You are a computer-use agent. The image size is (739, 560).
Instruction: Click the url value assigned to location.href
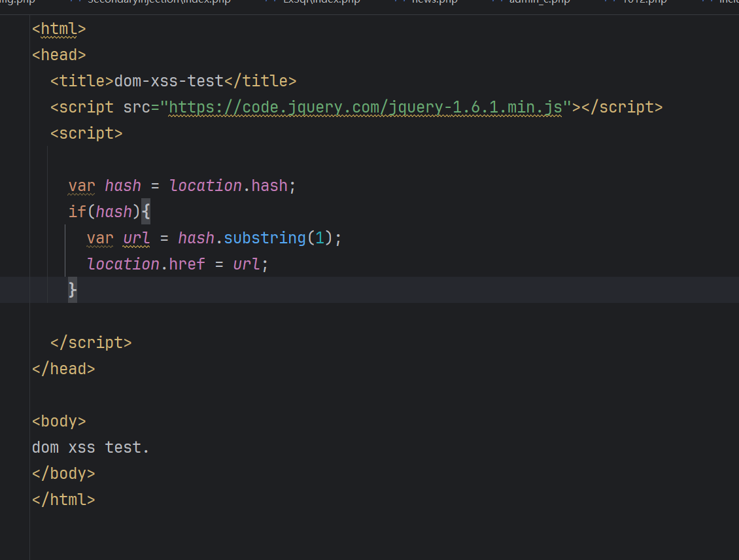[246, 264]
